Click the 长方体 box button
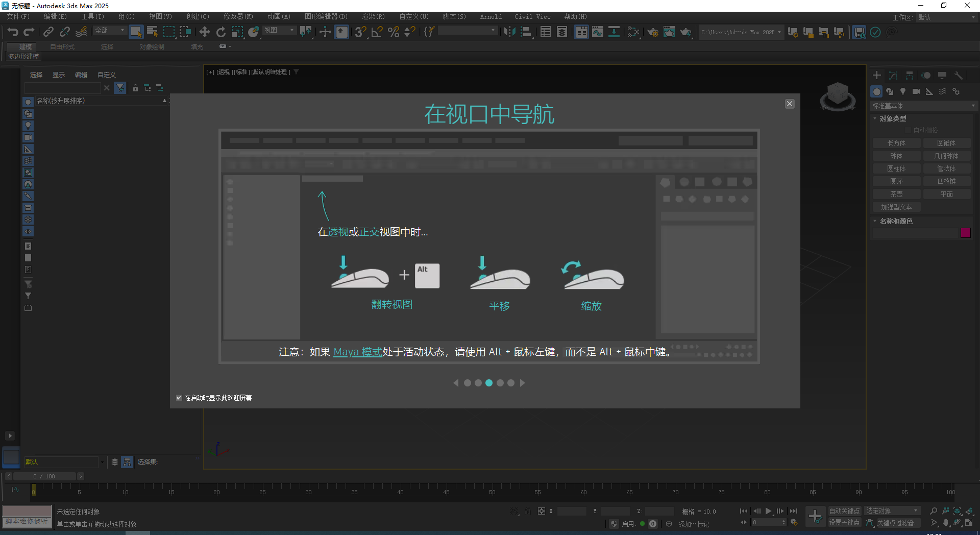The height and width of the screenshot is (535, 980). click(x=896, y=143)
